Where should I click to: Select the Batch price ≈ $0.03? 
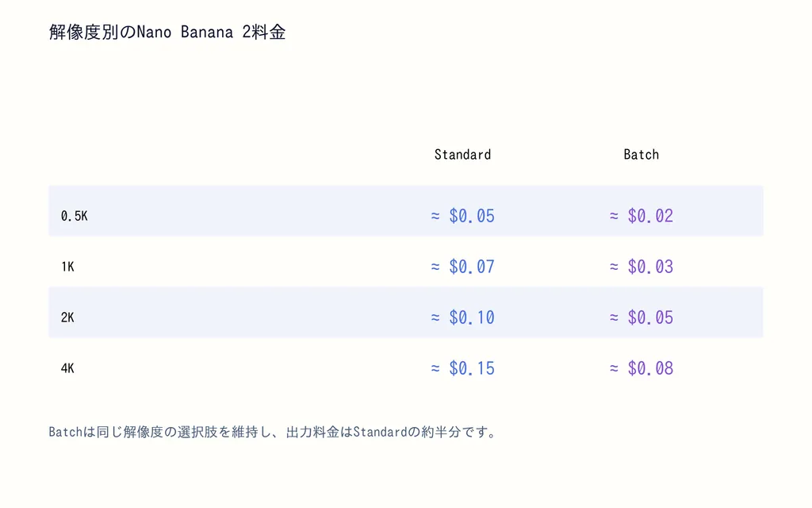click(641, 267)
